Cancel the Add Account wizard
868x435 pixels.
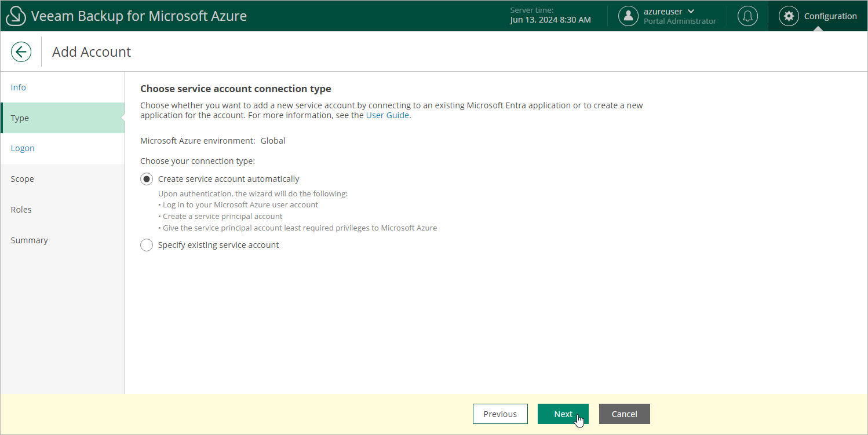[x=624, y=414]
